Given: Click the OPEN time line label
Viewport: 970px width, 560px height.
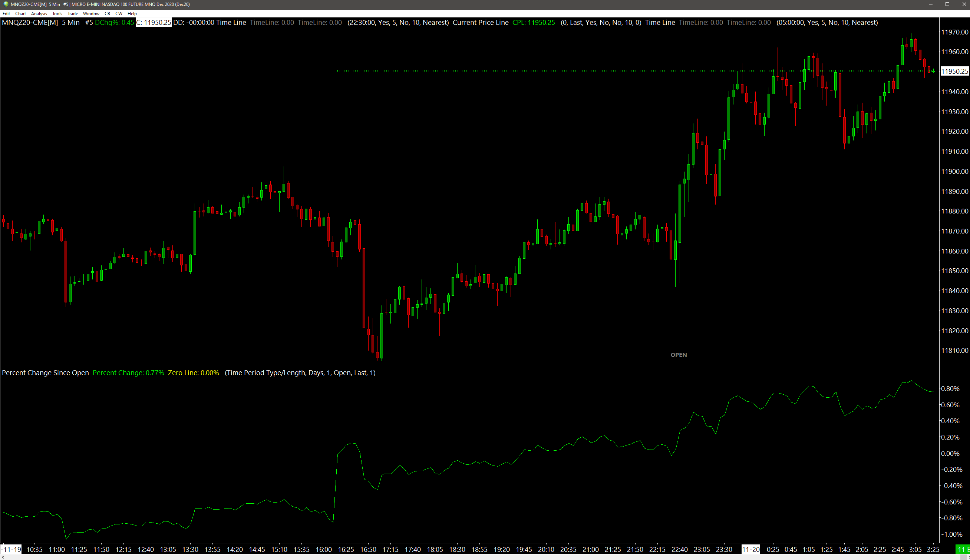Looking at the screenshot, I should pyautogui.click(x=679, y=355).
